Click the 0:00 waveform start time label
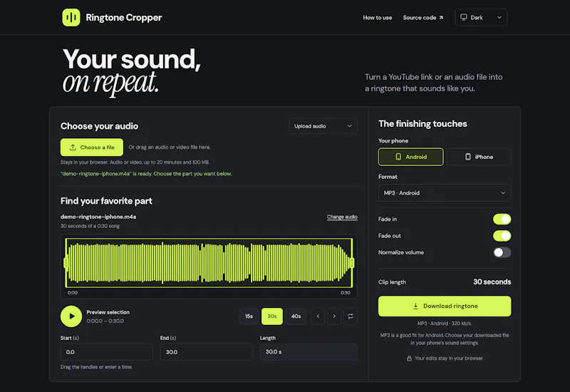Image resolution: width=570 pixels, height=392 pixels. 73,293
